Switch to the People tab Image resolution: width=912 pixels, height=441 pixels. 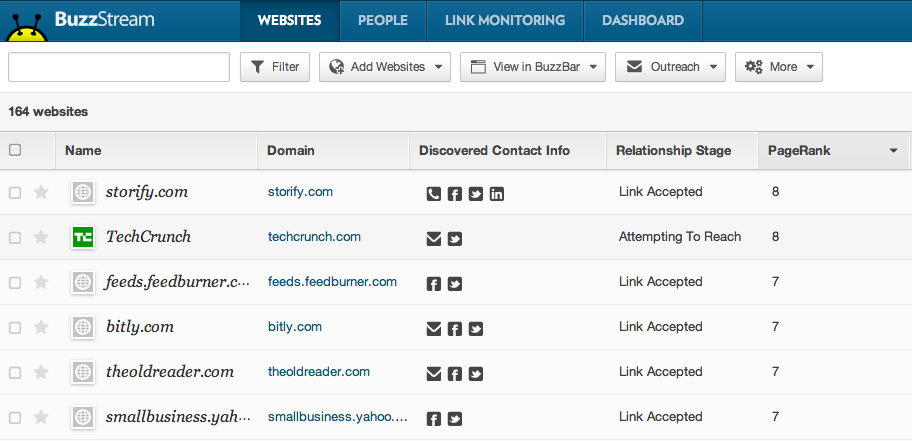[x=383, y=20]
